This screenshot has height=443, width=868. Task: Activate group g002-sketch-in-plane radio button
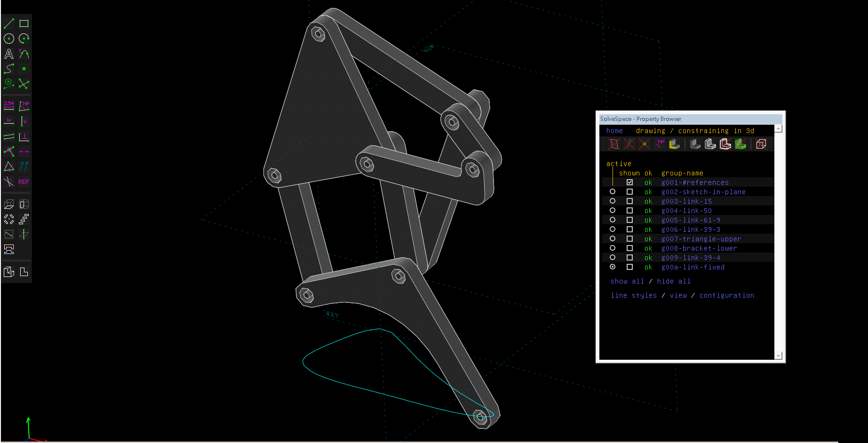(x=613, y=192)
